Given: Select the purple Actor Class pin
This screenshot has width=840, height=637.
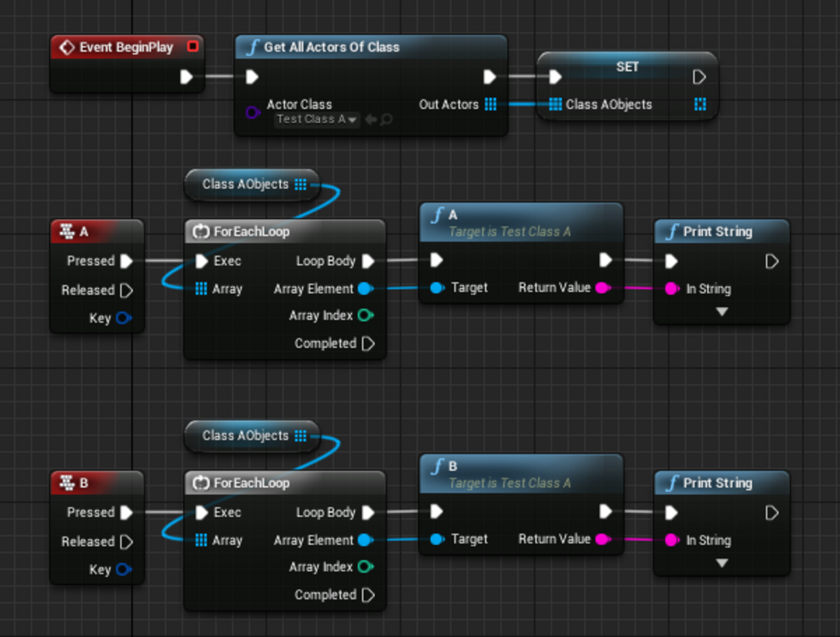Looking at the screenshot, I should click(253, 112).
